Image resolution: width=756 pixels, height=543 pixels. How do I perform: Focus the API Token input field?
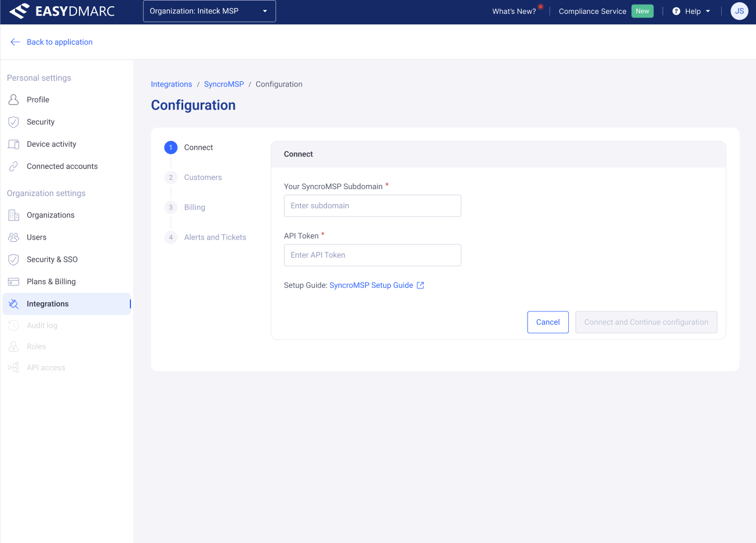(372, 255)
